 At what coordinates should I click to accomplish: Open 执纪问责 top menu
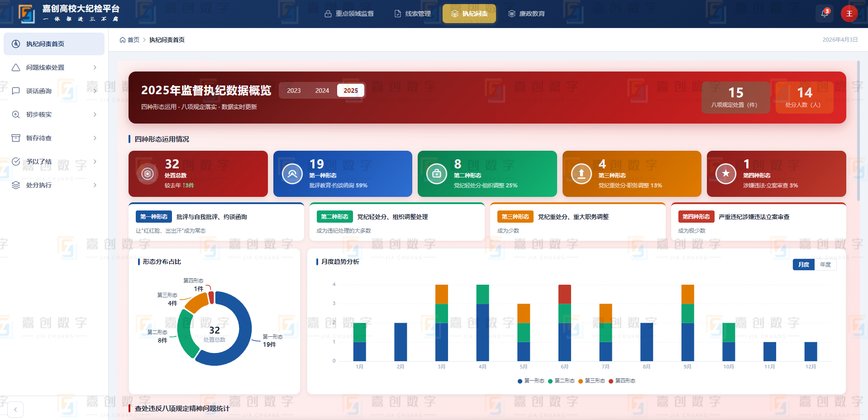(x=469, y=14)
